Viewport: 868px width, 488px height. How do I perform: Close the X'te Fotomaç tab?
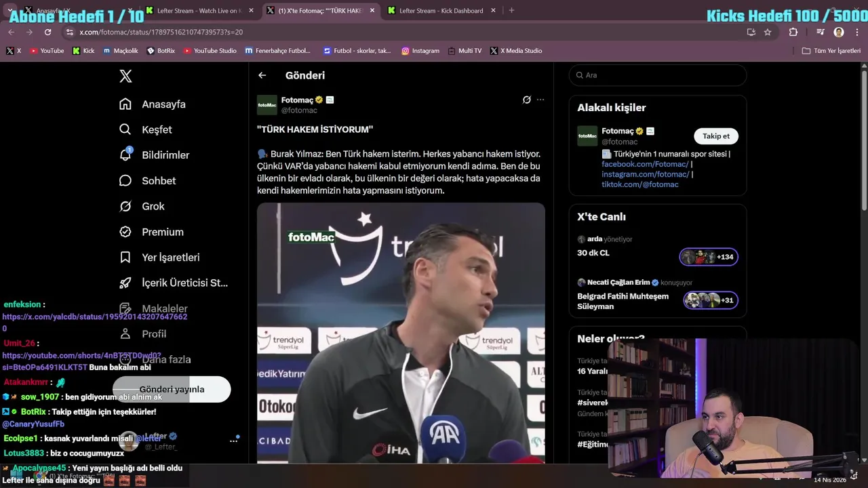(372, 11)
